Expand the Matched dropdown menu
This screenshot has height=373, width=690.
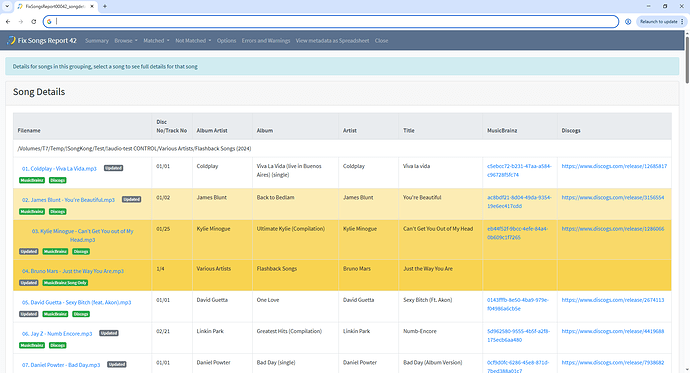pos(156,40)
